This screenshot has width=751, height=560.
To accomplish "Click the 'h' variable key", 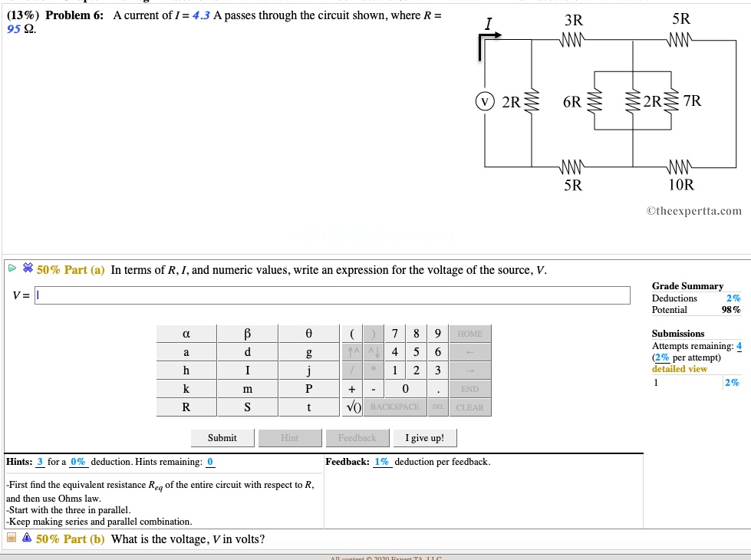I will [x=186, y=371].
